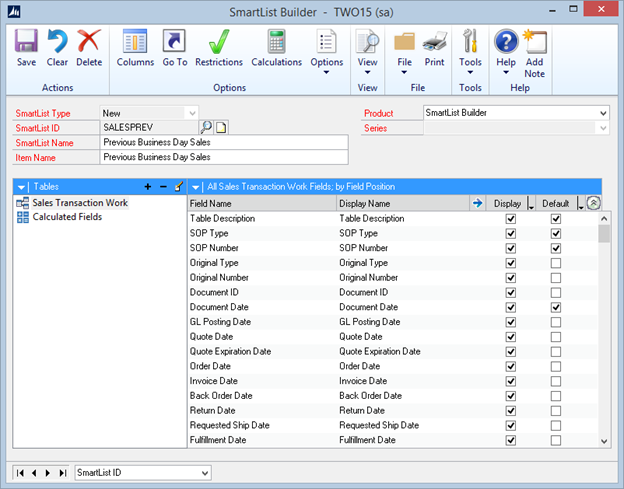Uncheck Display for Fulfillment Date

(x=511, y=440)
